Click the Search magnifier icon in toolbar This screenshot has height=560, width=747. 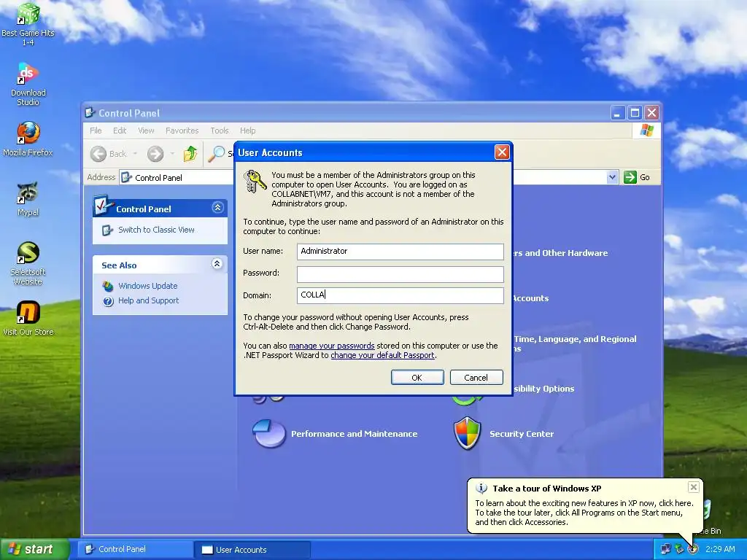216,154
